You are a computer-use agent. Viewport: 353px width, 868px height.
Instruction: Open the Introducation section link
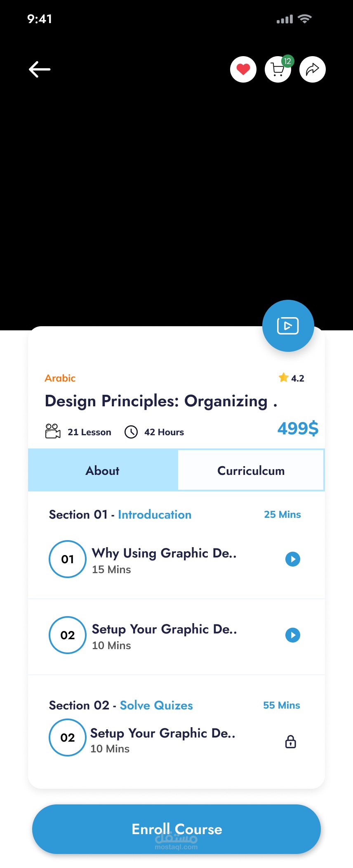155,515
